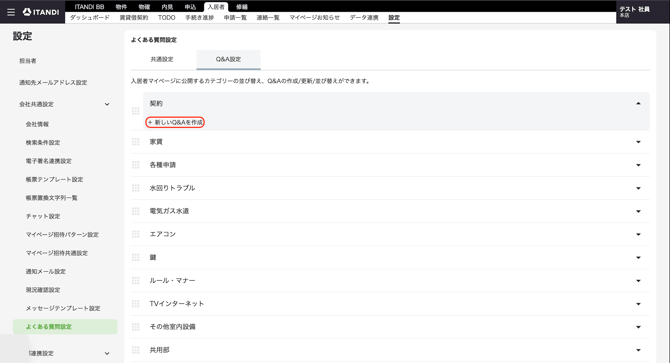Open the 物件 top tab
The height and width of the screenshot is (363, 670).
tap(121, 7)
